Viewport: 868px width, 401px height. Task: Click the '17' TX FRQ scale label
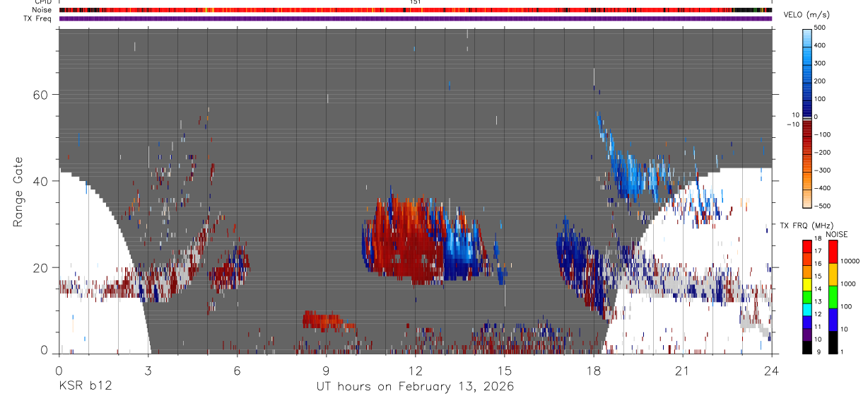click(818, 251)
